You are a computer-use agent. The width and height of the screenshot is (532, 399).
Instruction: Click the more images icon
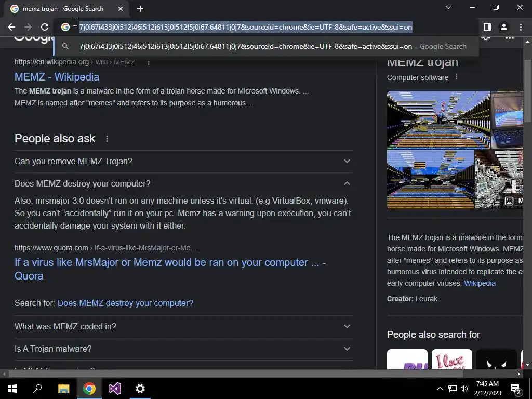(509, 201)
